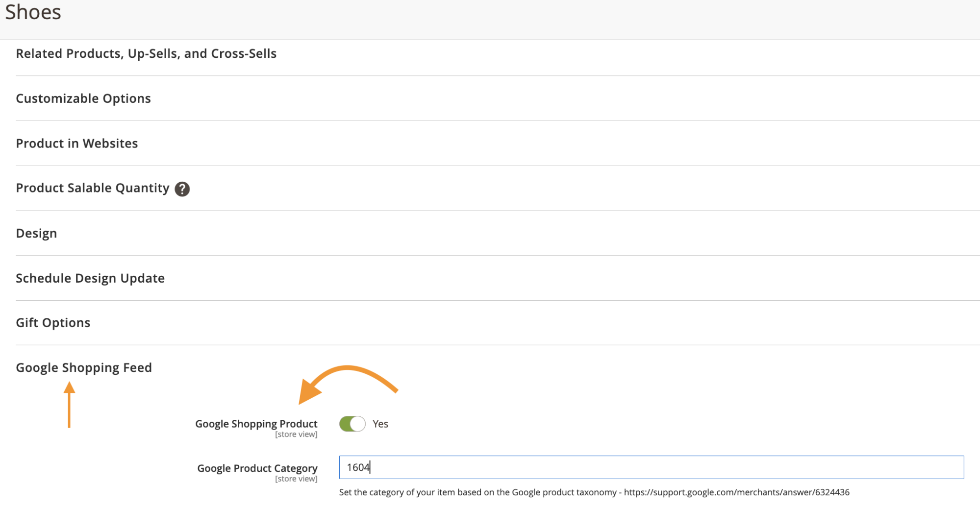Expand the Customizable Options section
This screenshot has width=980, height=506.
tap(83, 98)
